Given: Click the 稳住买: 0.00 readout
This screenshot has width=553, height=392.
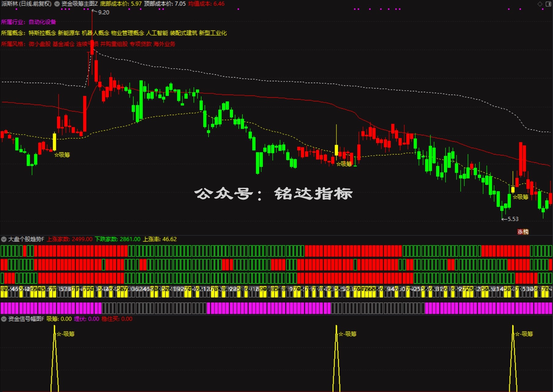Looking at the screenshot, I should pyautogui.click(x=117, y=319).
